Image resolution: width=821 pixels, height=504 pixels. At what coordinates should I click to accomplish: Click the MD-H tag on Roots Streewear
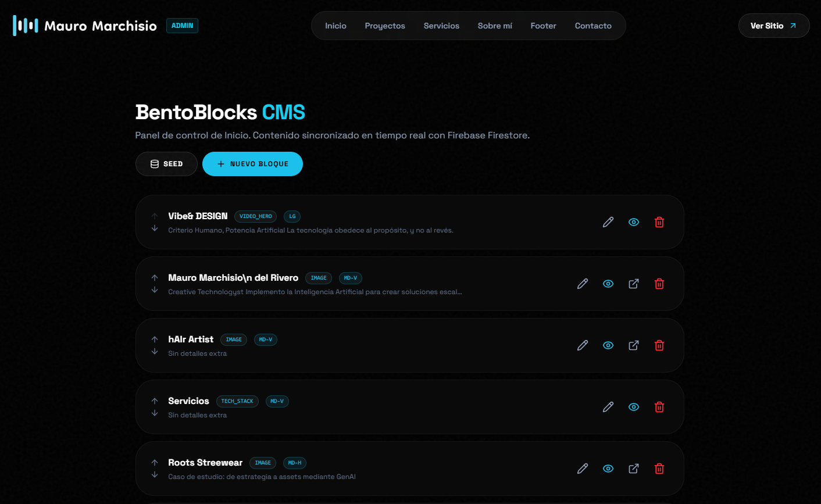tap(295, 463)
